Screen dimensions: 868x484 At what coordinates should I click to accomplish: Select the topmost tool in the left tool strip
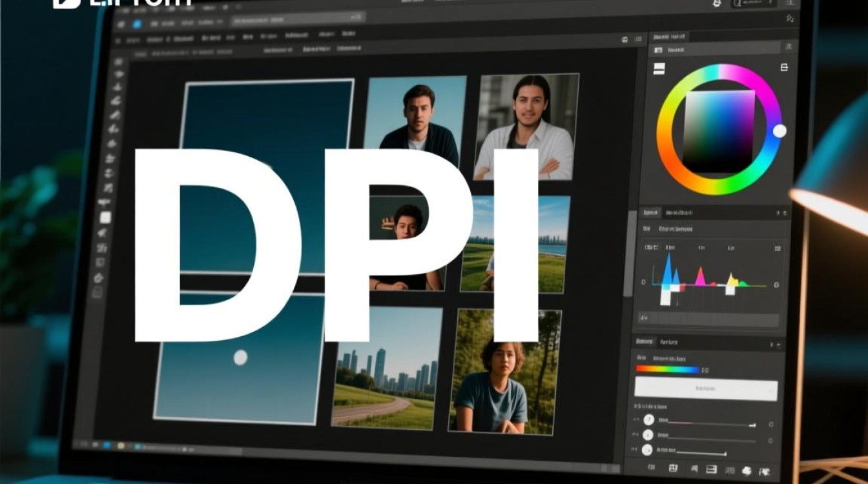[119, 63]
